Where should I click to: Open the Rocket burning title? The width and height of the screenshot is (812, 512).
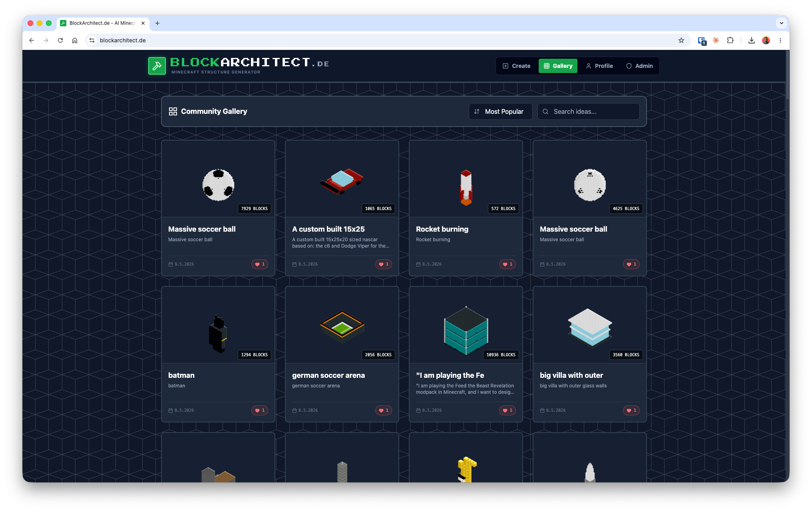point(442,229)
